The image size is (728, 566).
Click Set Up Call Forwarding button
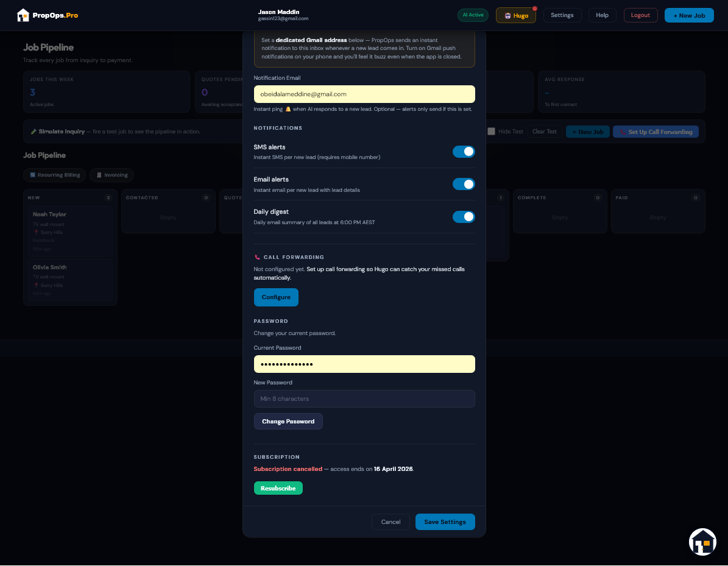click(656, 132)
